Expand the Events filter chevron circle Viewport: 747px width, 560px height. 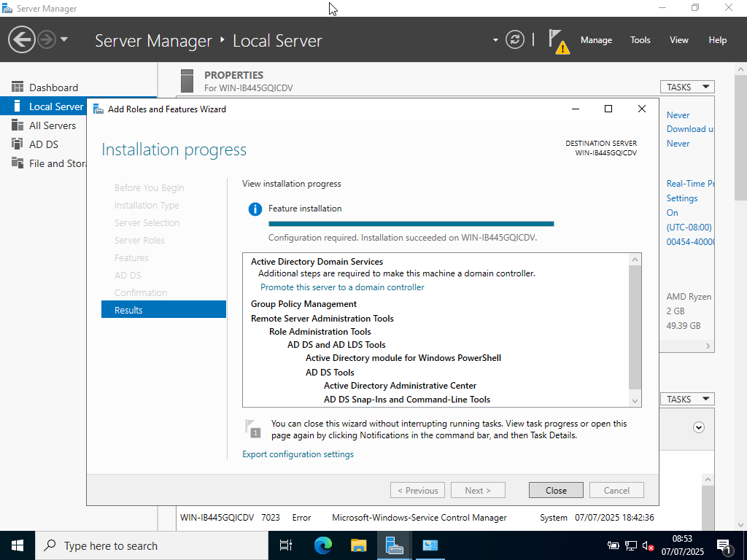698,427
